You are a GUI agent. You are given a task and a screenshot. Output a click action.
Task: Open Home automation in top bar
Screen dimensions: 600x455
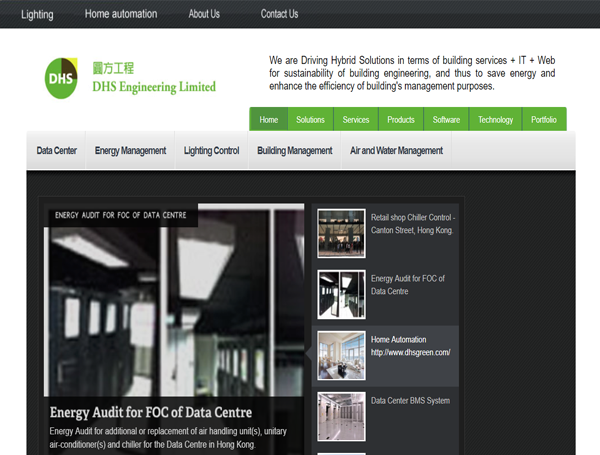coord(121,14)
